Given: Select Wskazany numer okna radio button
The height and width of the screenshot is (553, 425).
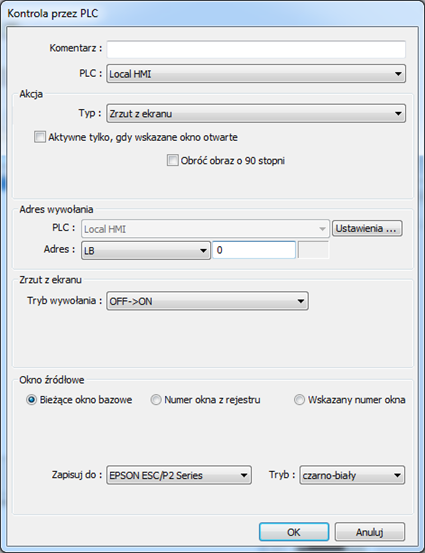Looking at the screenshot, I should pyautogui.click(x=299, y=400).
